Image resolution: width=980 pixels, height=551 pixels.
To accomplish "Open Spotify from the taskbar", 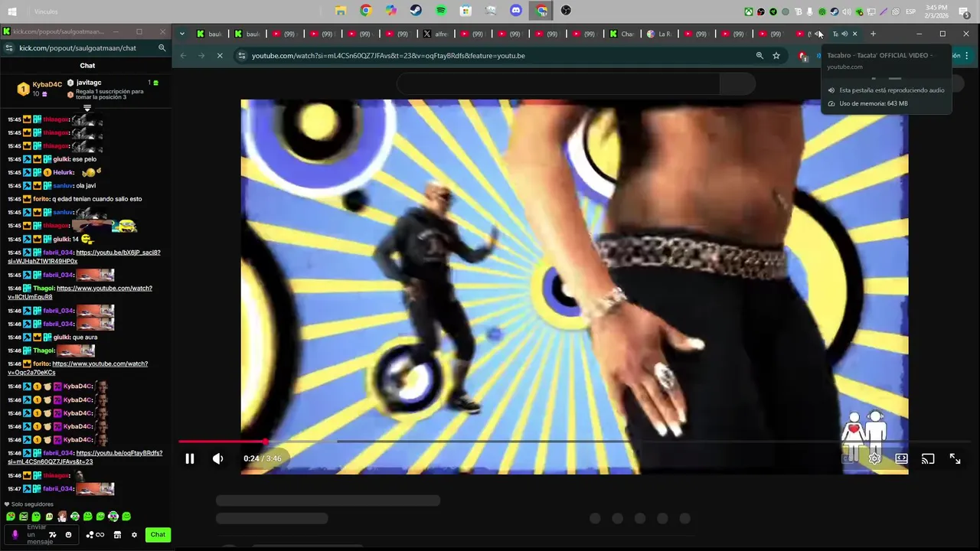I will click(x=441, y=11).
